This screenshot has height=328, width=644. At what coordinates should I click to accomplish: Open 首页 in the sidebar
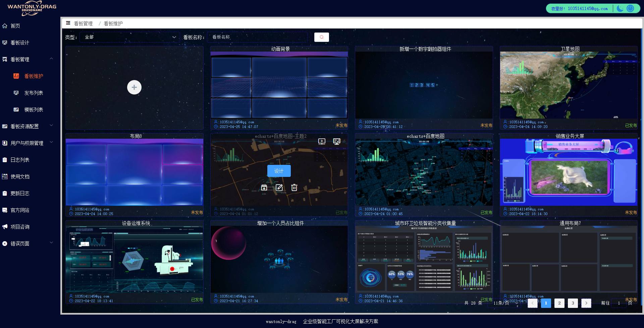click(30, 26)
